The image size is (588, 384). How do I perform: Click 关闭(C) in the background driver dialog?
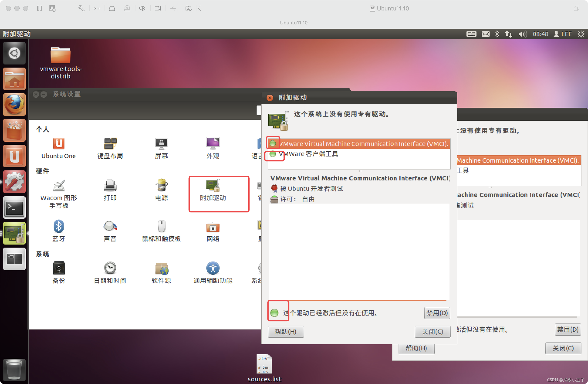[563, 348]
